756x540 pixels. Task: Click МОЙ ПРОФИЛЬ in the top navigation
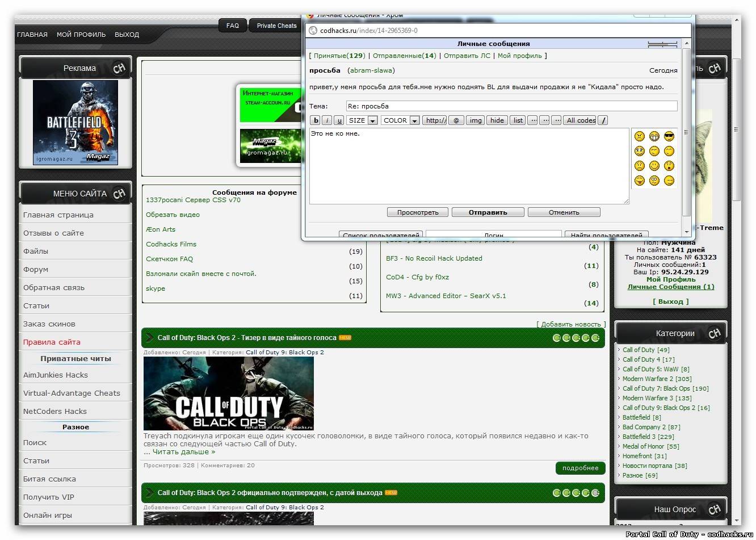point(81,35)
